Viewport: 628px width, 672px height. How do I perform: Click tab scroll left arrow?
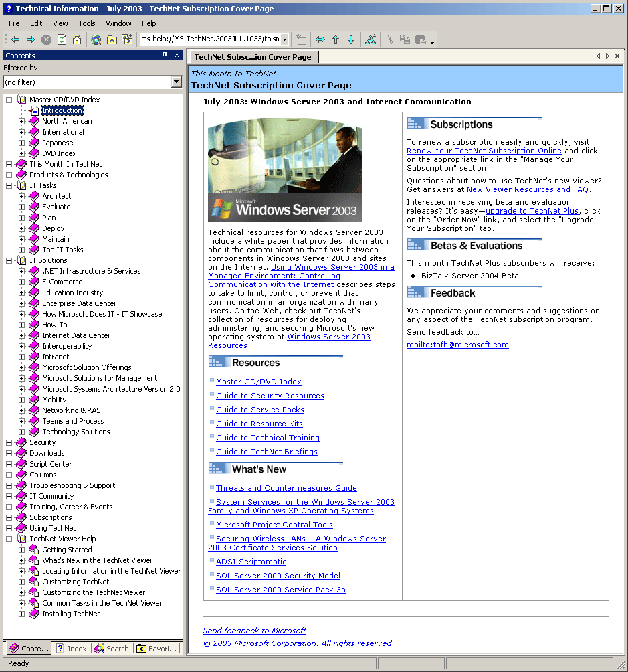(x=599, y=56)
